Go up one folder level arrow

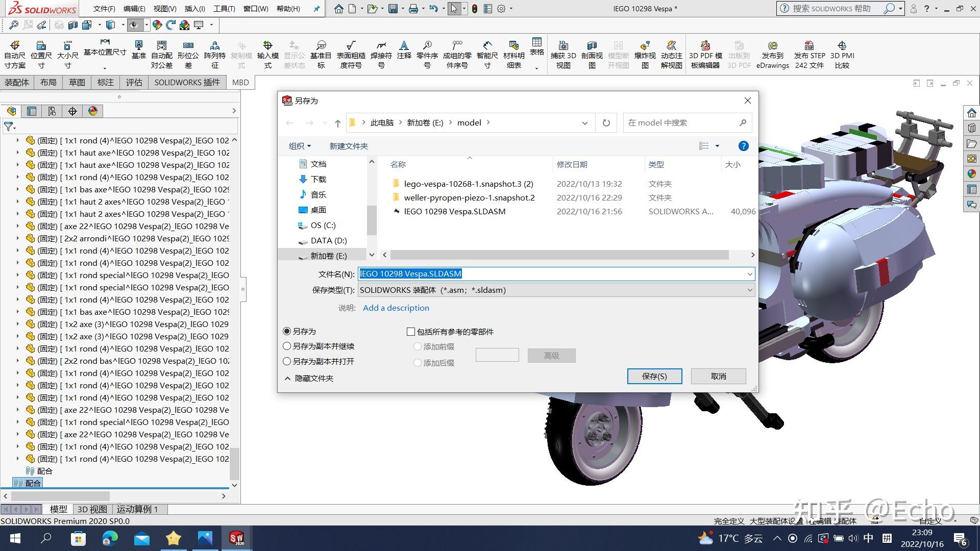point(337,123)
